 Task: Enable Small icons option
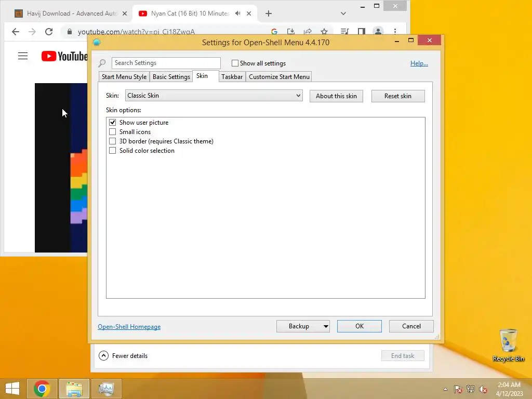point(112,131)
